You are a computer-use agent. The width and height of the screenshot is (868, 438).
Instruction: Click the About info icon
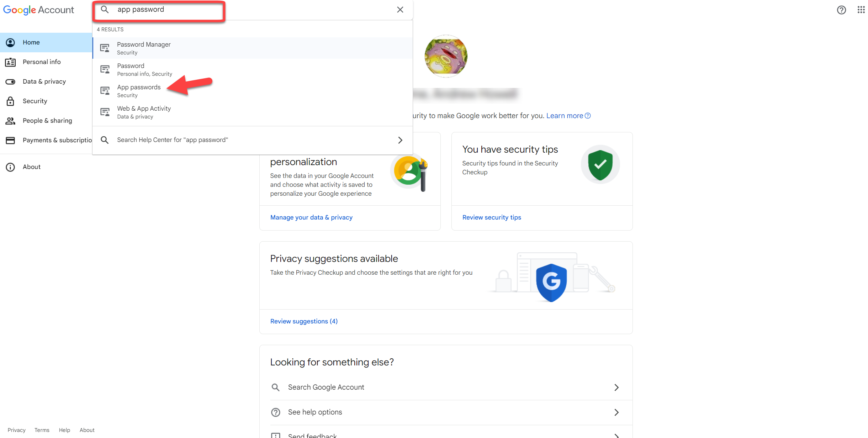tap(10, 167)
